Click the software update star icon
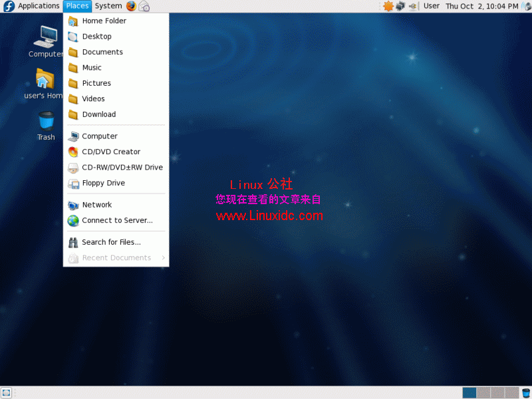This screenshot has width=532, height=399. [x=388, y=5]
